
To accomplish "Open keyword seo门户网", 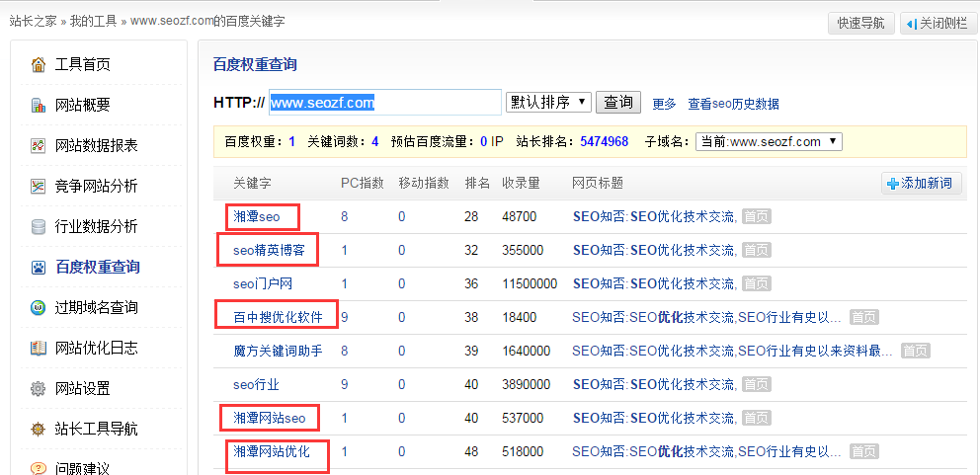I will point(263,283).
